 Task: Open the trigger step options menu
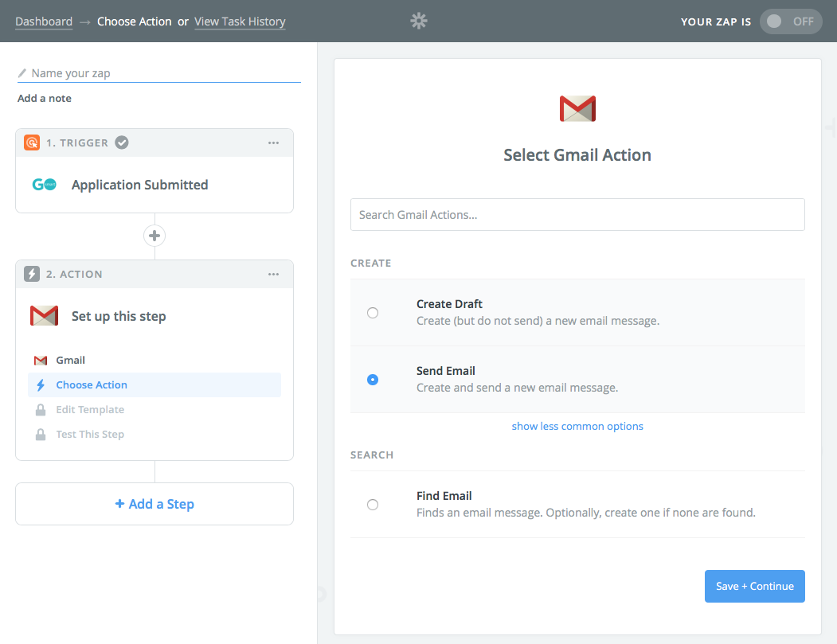click(273, 142)
